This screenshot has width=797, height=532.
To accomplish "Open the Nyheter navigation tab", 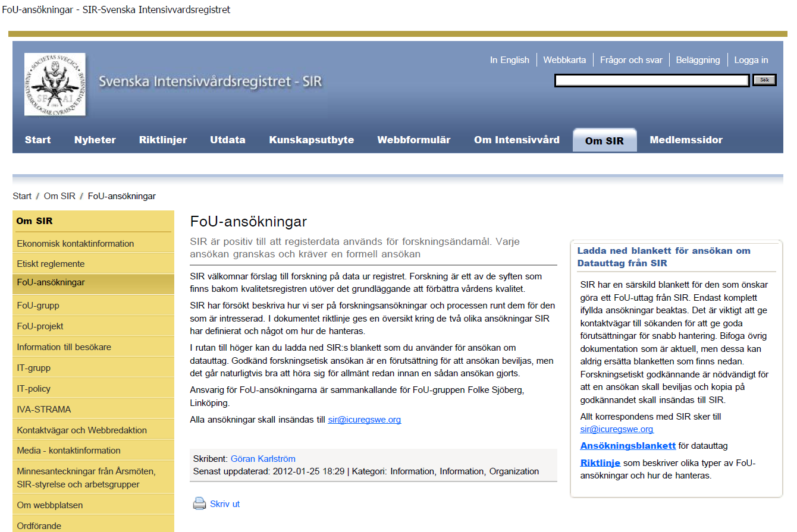I will pos(95,140).
